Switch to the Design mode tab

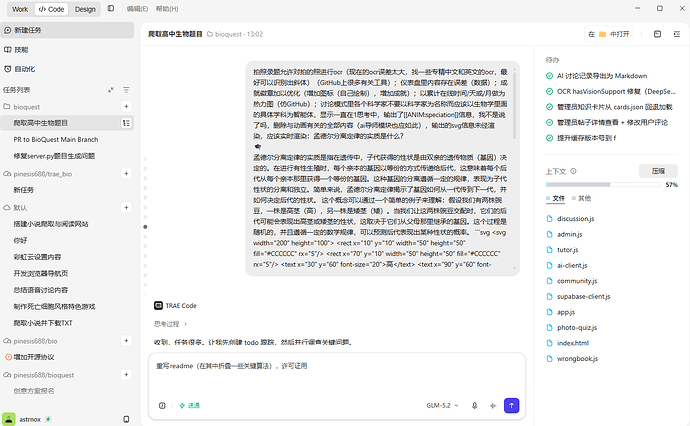point(85,9)
